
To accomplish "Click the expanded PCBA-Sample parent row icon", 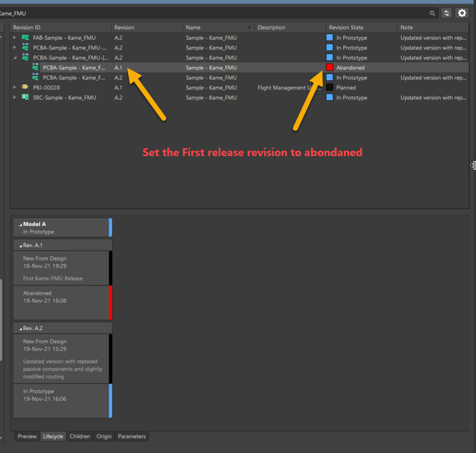I will click(25, 57).
